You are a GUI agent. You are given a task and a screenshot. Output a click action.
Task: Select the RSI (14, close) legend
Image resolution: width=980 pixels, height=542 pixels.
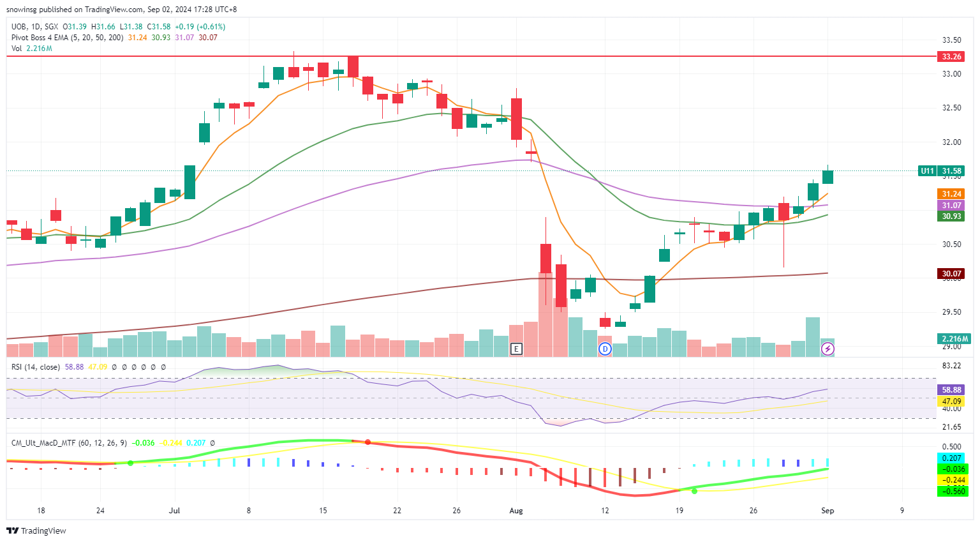pyautogui.click(x=36, y=367)
